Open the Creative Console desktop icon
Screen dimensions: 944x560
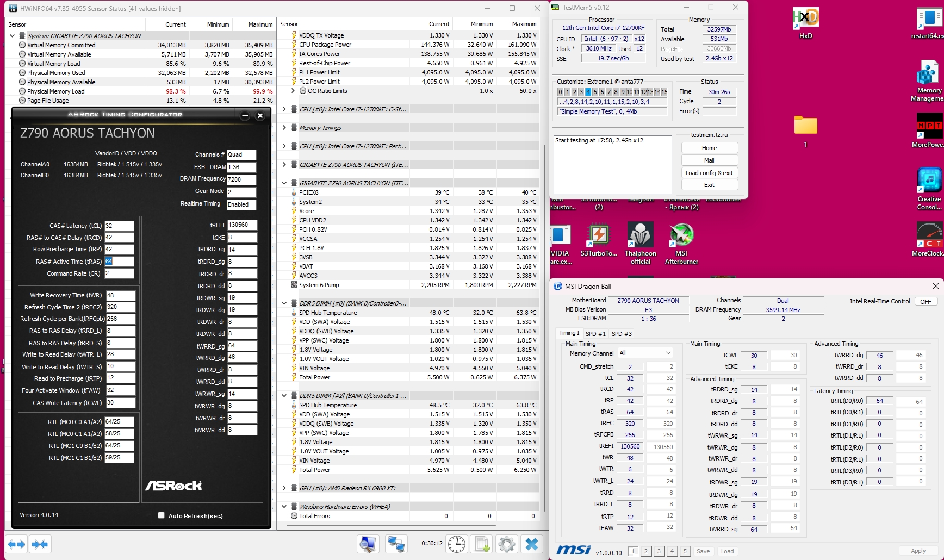pyautogui.click(x=929, y=189)
